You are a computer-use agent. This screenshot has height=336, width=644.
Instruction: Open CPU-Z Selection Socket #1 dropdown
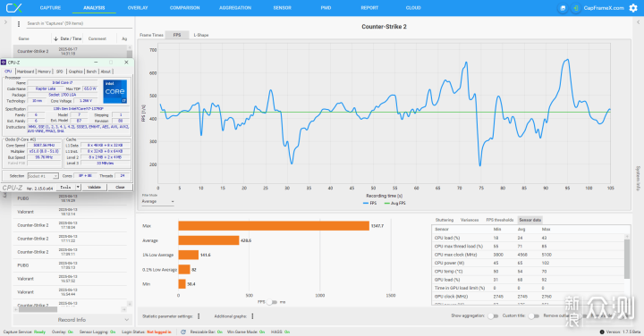click(43, 176)
